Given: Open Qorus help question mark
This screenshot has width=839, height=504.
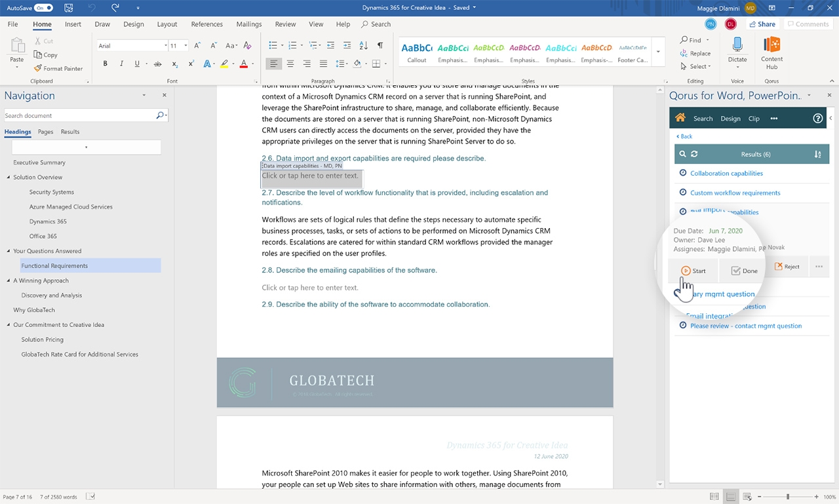Looking at the screenshot, I should (817, 119).
